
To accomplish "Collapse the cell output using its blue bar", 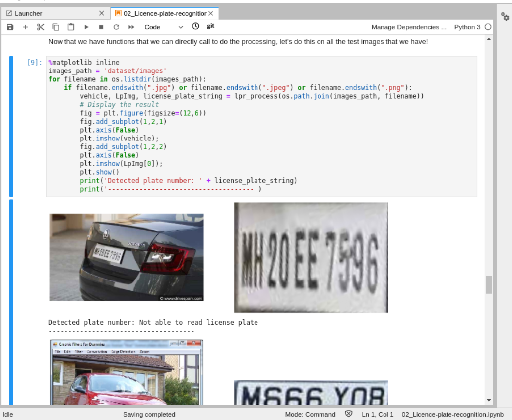I will click(x=11, y=302).
